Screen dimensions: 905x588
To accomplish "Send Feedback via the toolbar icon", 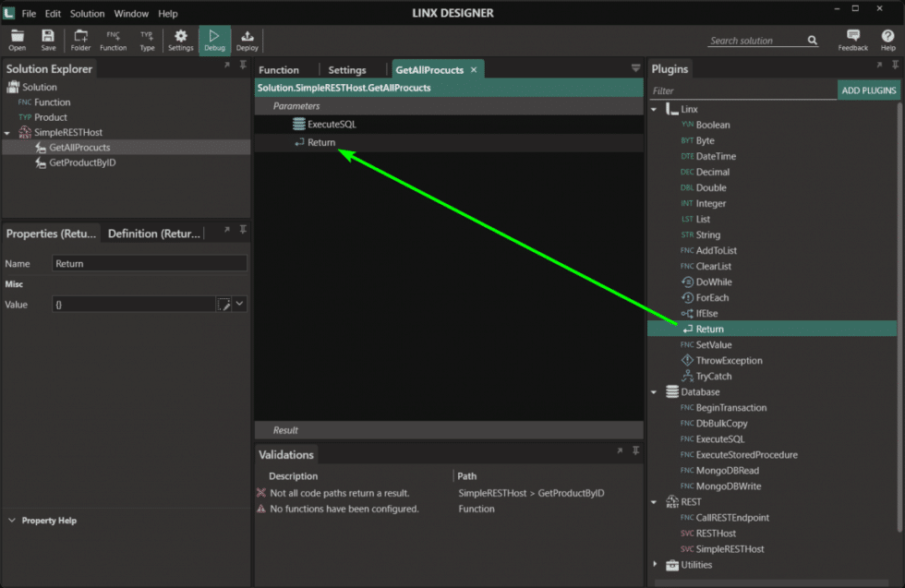I will [x=852, y=41].
